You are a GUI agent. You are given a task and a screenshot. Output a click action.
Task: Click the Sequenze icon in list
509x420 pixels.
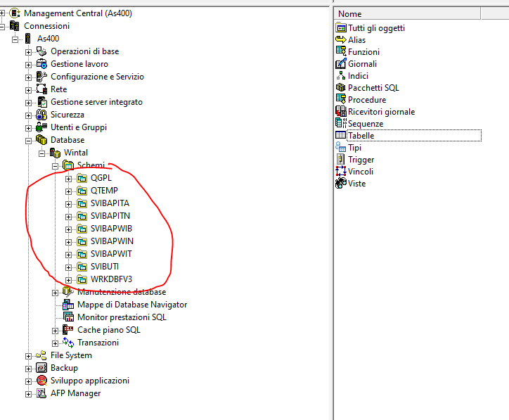[341, 123]
